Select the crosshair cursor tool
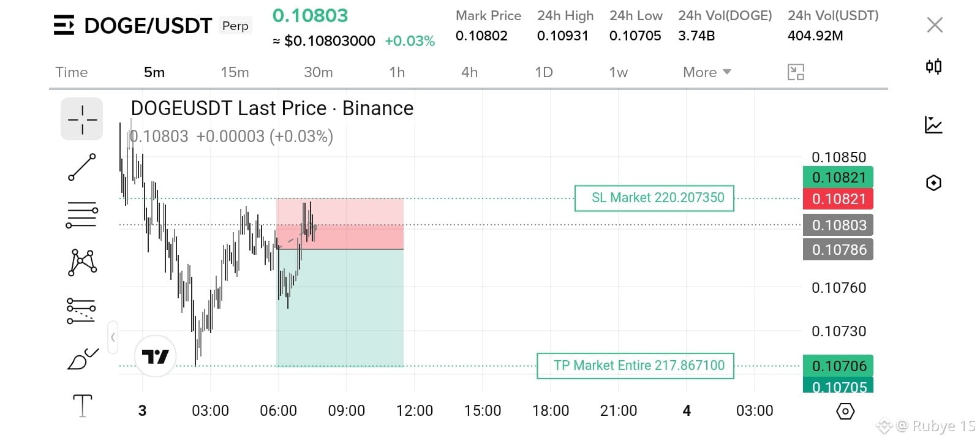980x441 pixels. (82, 119)
